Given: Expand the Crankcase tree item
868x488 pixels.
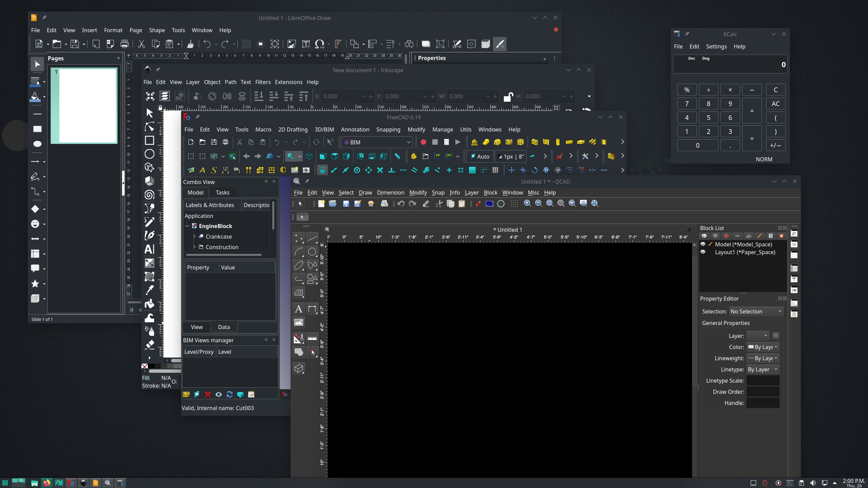Looking at the screenshot, I should tap(194, 237).
